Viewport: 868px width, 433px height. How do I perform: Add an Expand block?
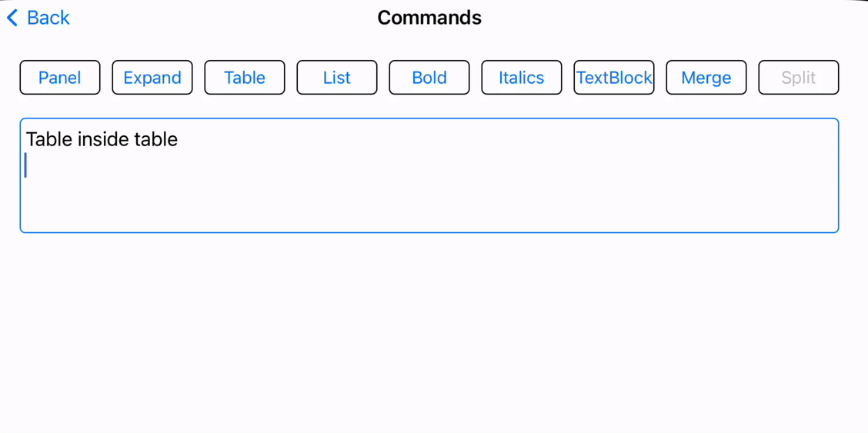tap(152, 78)
